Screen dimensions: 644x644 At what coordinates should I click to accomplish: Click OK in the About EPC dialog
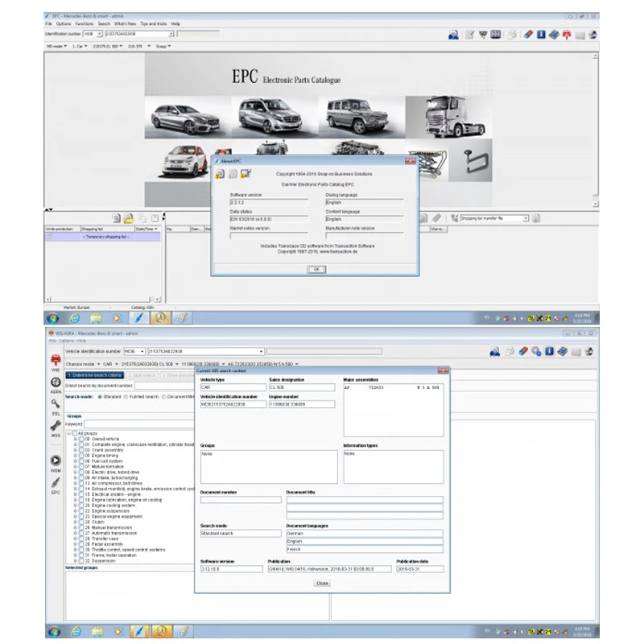point(316,270)
